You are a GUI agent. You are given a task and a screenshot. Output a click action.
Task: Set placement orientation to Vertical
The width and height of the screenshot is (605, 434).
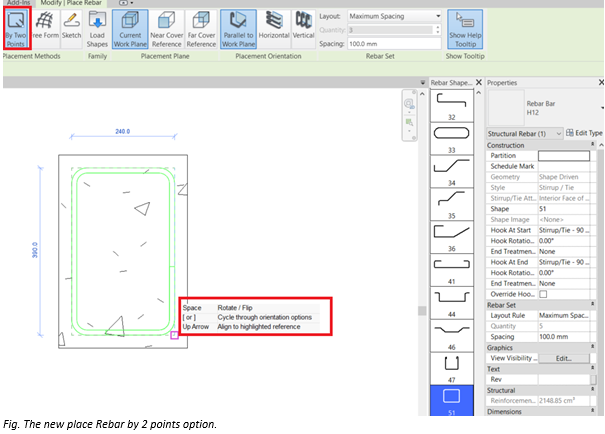pos(303,29)
